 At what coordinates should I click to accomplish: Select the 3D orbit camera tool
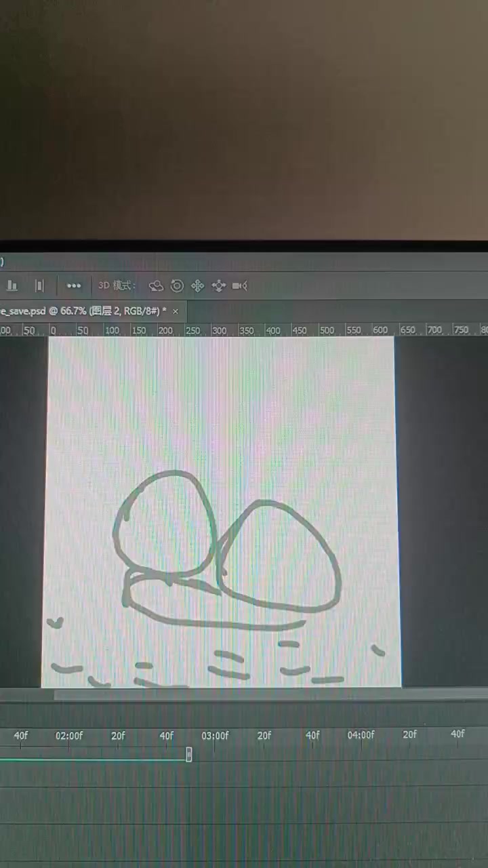156,285
